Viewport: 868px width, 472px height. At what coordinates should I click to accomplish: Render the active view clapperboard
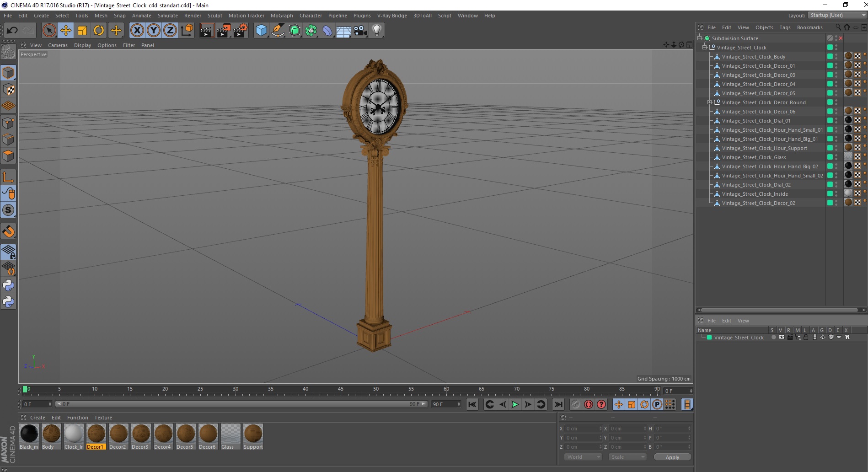pyautogui.click(x=207, y=31)
